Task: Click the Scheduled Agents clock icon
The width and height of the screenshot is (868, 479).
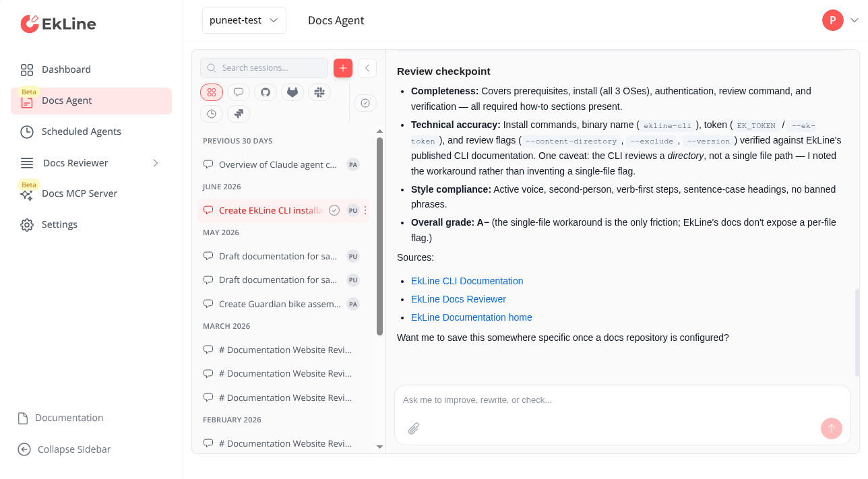Action: click(27, 132)
